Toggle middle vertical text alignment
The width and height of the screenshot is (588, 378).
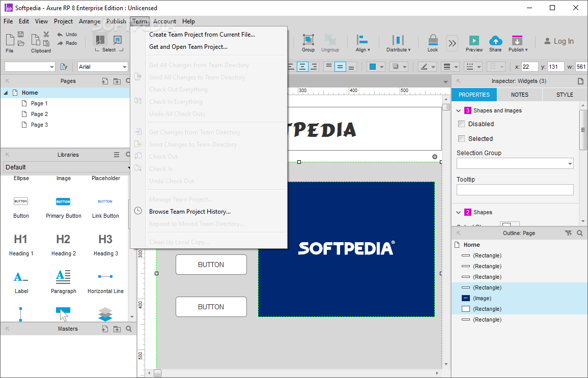(x=340, y=67)
